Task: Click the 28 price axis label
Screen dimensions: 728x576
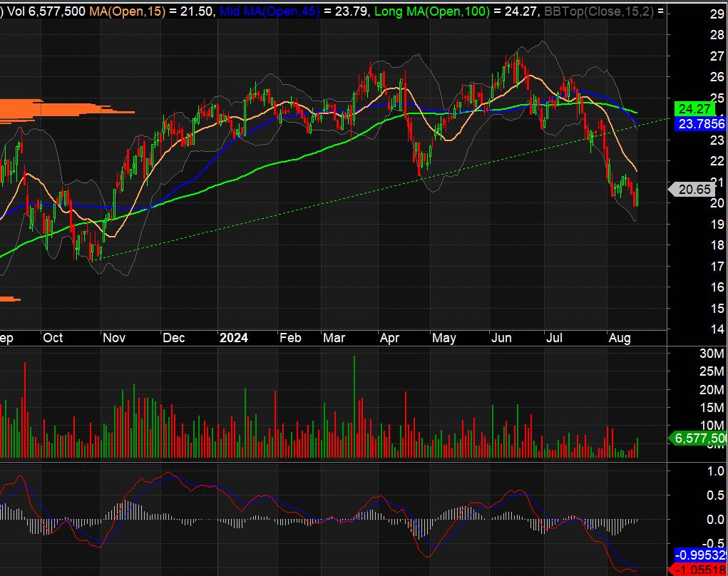Action: [717, 34]
